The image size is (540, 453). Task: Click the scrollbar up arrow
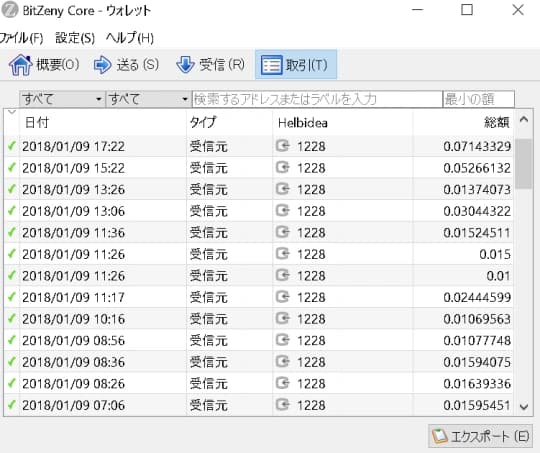pyautogui.click(x=524, y=120)
